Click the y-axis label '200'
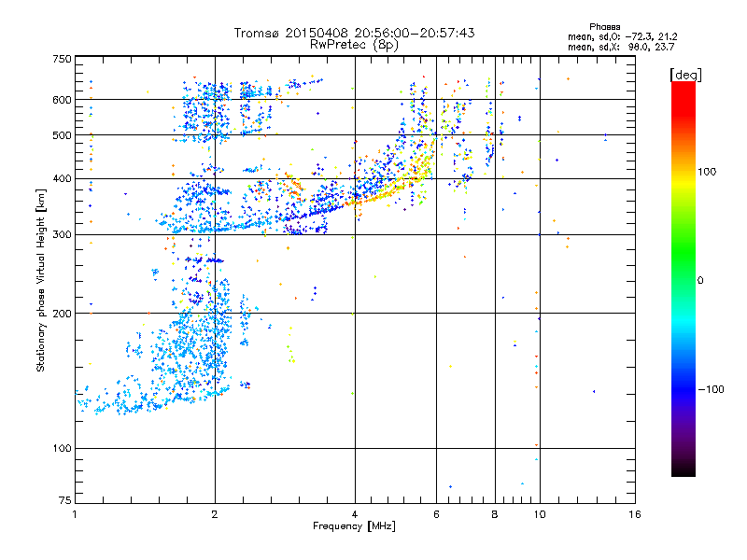Viewport: 747px width, 560px height. (62, 314)
